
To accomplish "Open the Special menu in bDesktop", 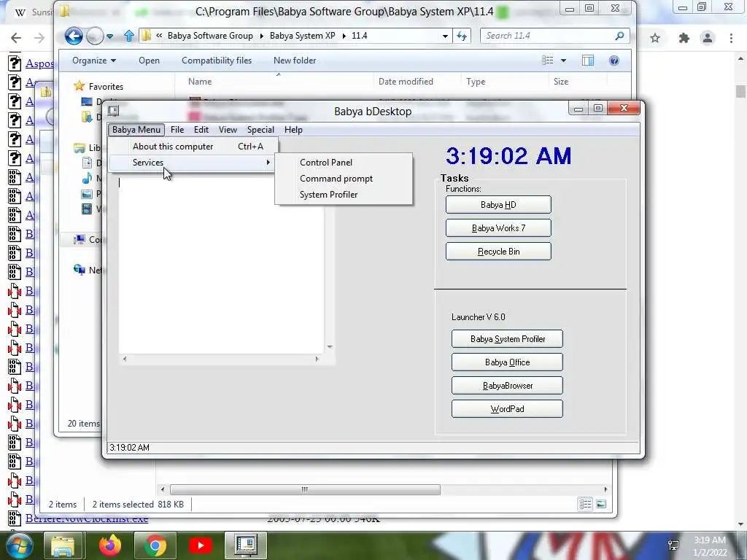I will tap(260, 130).
